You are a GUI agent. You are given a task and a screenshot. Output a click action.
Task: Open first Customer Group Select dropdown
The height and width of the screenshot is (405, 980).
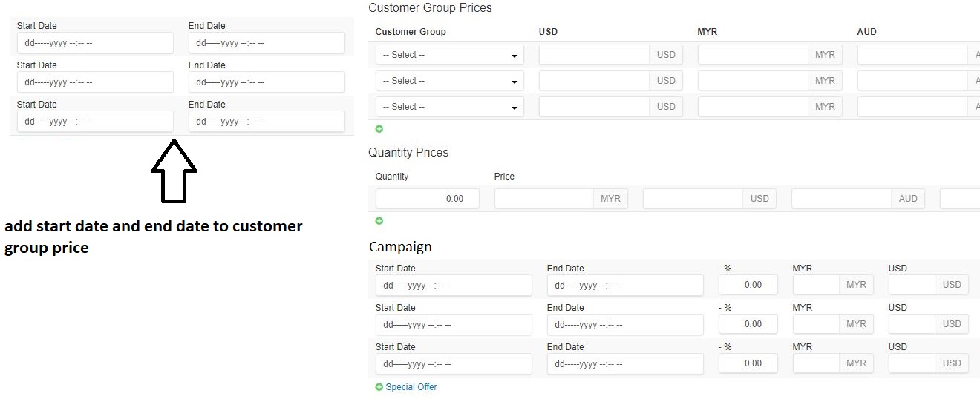[449, 55]
